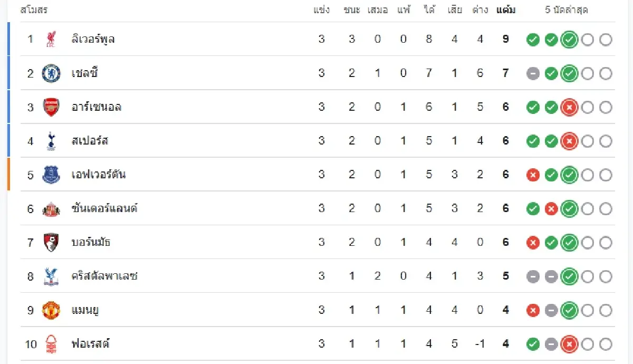
Task: Click the Bournemouth club crest icon
Action: tap(51, 243)
